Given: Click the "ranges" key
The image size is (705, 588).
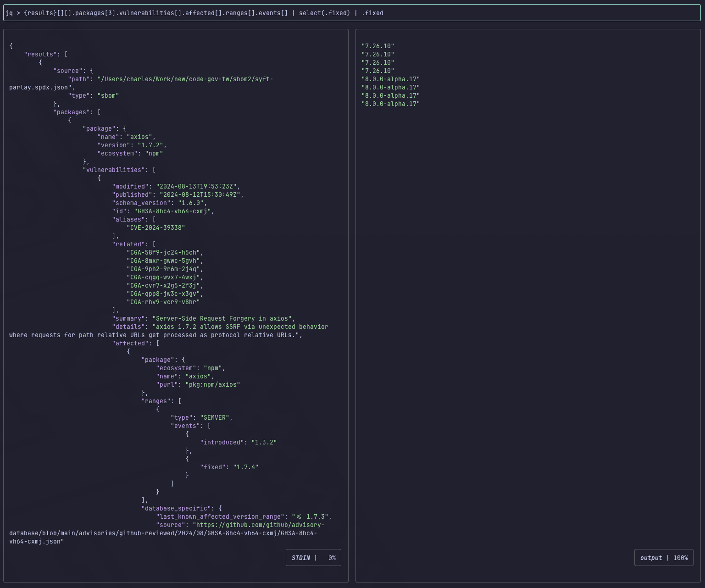Looking at the screenshot, I should (156, 401).
